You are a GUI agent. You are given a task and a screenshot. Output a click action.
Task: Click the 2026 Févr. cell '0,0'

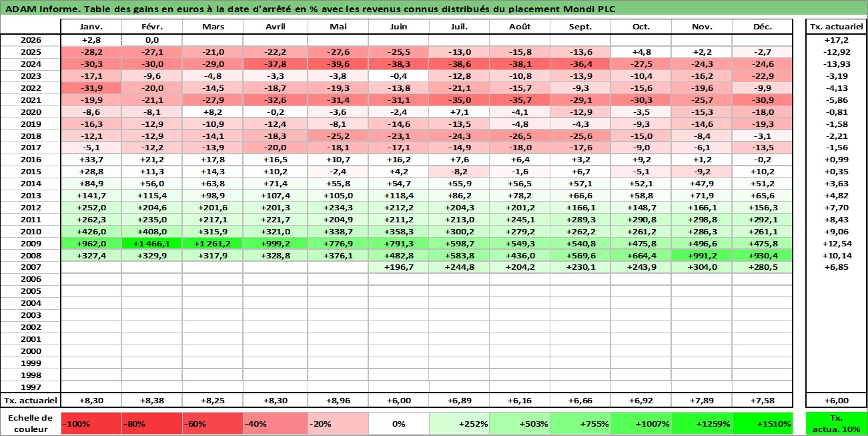tap(151, 40)
